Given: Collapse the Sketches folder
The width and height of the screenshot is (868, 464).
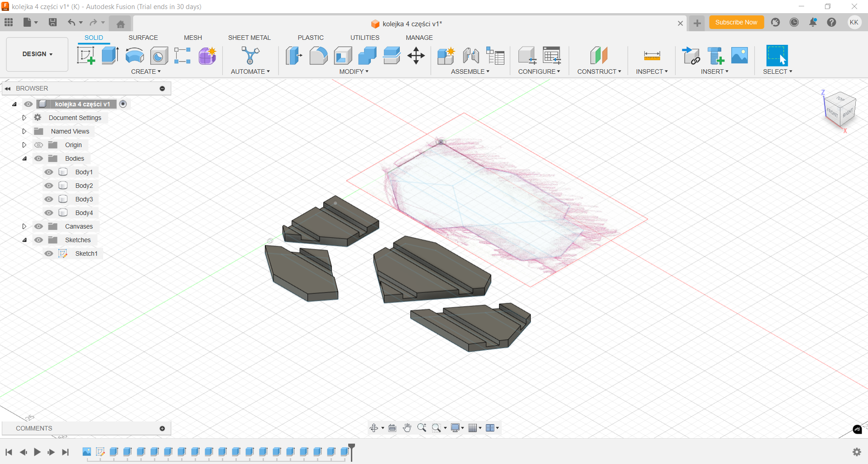Looking at the screenshot, I should click(x=24, y=240).
